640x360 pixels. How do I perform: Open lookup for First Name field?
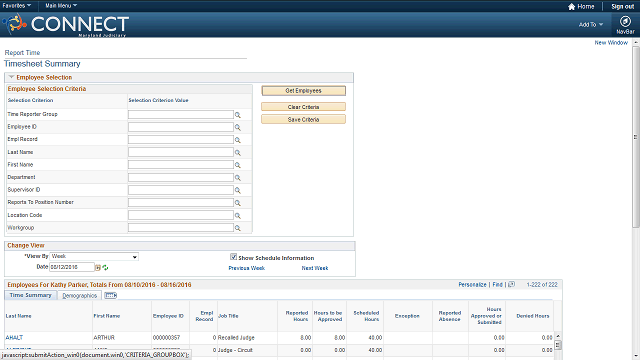point(238,165)
